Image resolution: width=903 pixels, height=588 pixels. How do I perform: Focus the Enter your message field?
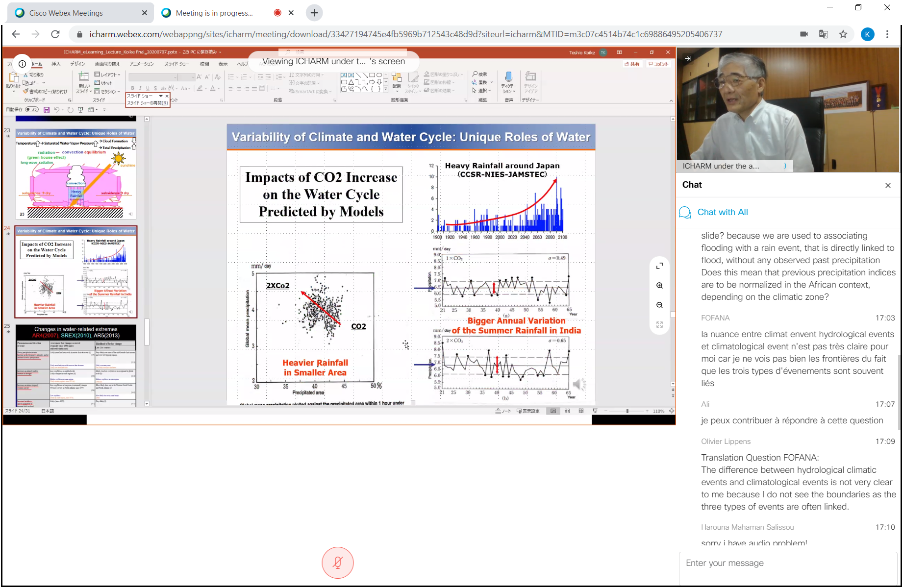pyautogui.click(x=788, y=567)
